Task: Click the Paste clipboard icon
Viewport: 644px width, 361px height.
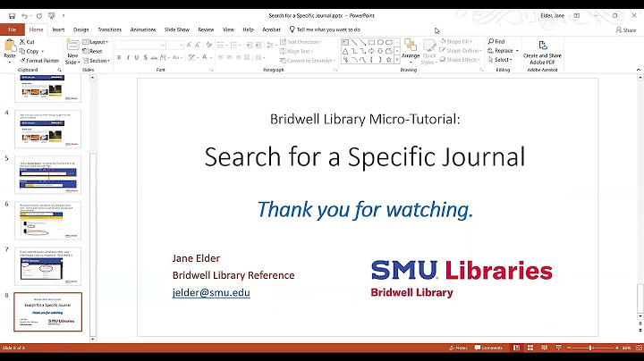Action: 10,45
